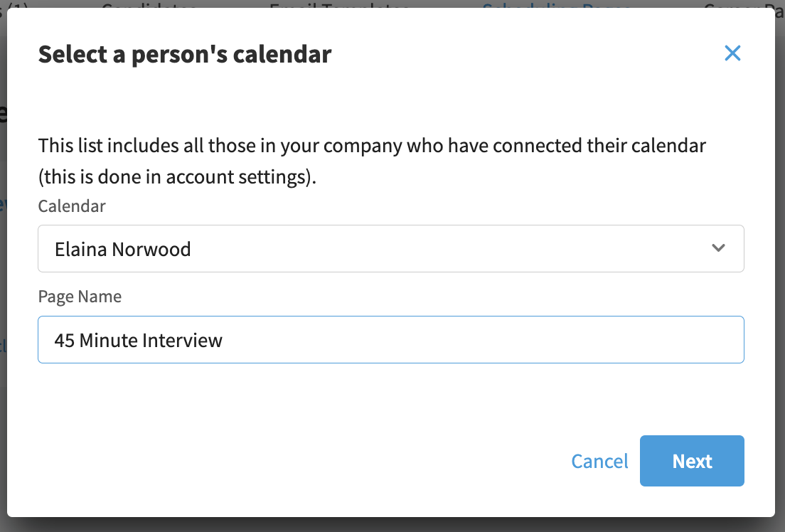Click the account settings instruction text
The height and width of the screenshot is (532, 785).
click(177, 177)
